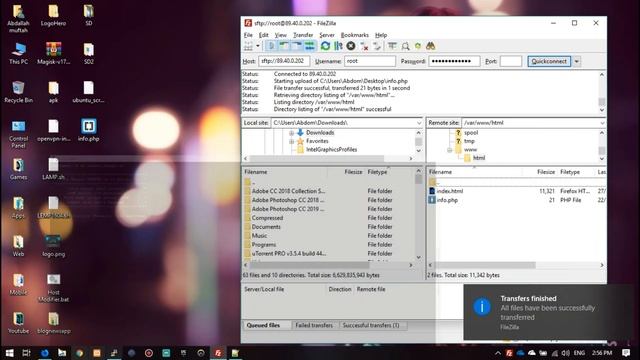Click the local file list vertical scrollbar
This screenshot has height=360, width=640.
pos(418,214)
